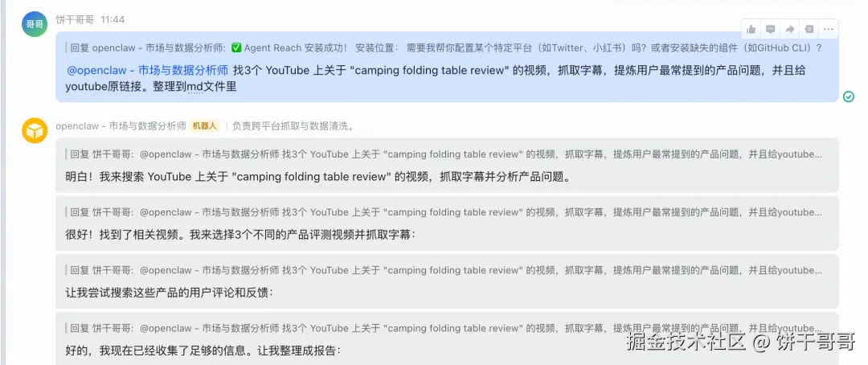Click the 负责跨平台抓取与数据清洗 bot description
Screen dimensions: 868x365
[x=293, y=125]
